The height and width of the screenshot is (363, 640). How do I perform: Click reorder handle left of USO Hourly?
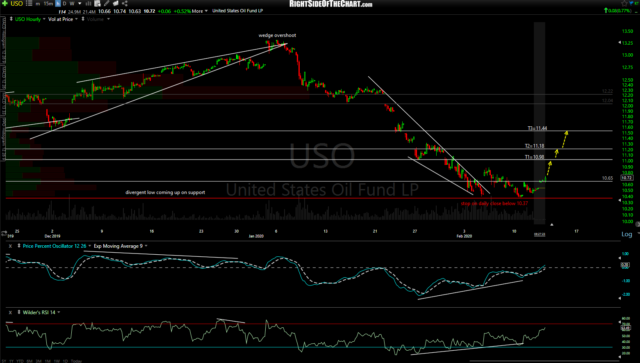click(x=11, y=19)
